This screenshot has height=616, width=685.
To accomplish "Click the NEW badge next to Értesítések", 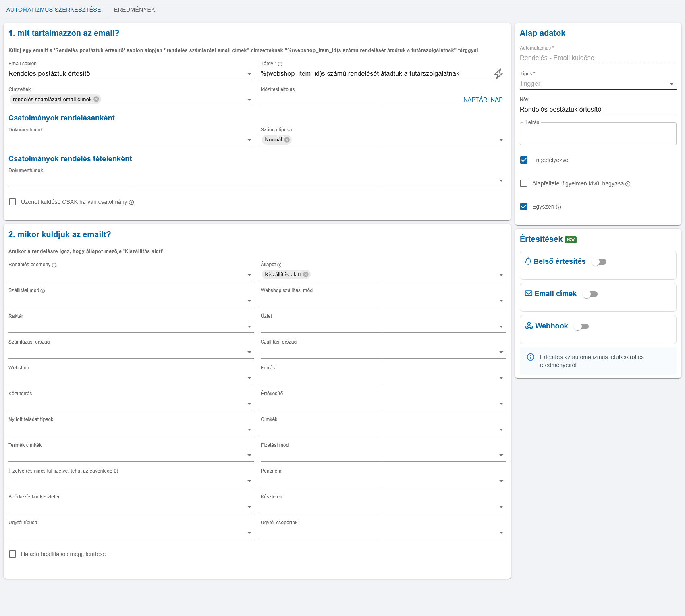I will click(x=571, y=239).
